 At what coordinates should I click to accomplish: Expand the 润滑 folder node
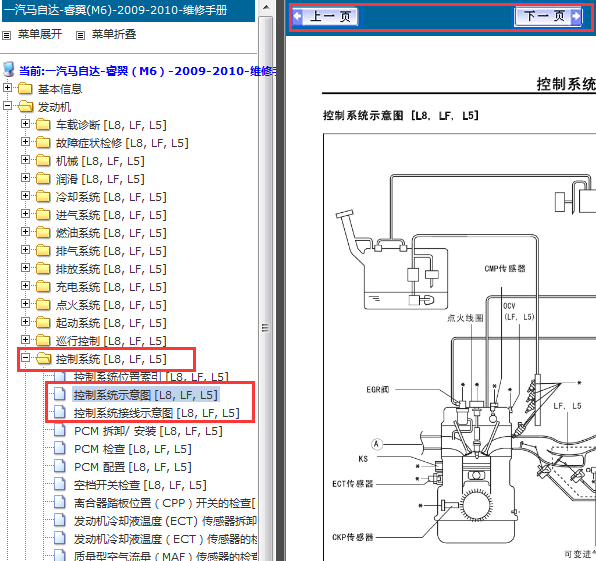25,177
